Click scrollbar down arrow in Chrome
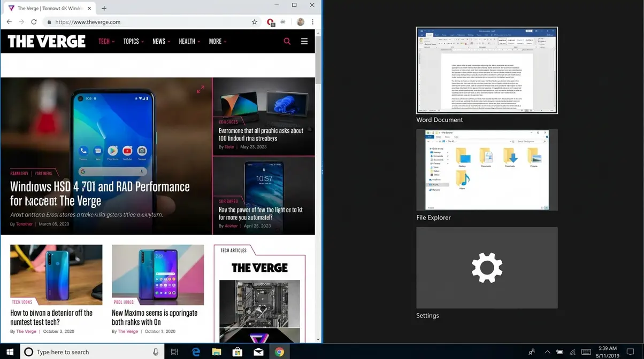Image resolution: width=644 pixels, height=359 pixels. point(318,339)
